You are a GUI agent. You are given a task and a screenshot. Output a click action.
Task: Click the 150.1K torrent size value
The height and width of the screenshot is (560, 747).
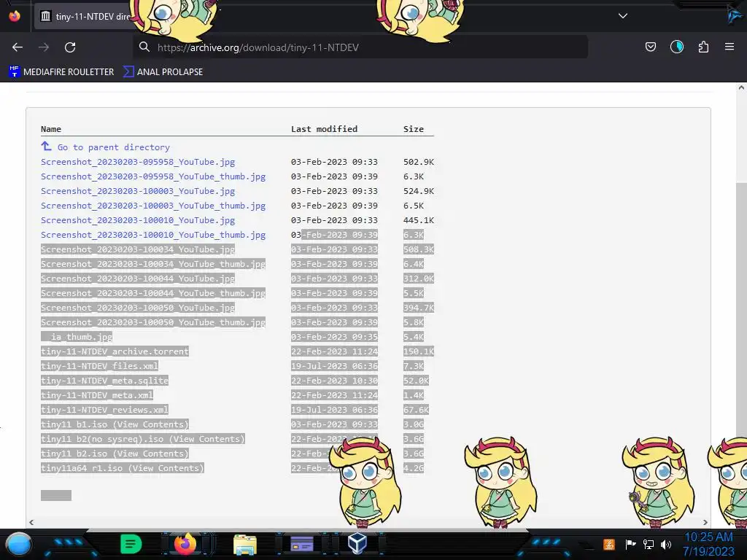(419, 351)
